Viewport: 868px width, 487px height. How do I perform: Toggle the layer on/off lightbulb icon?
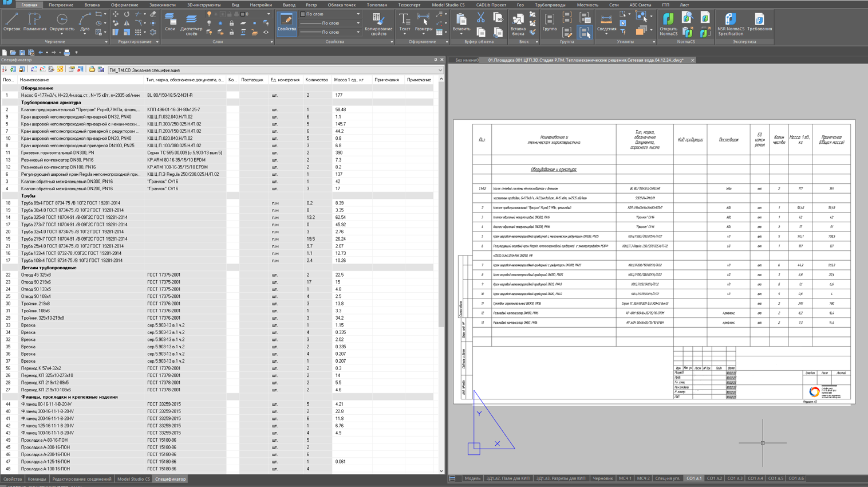209,14
